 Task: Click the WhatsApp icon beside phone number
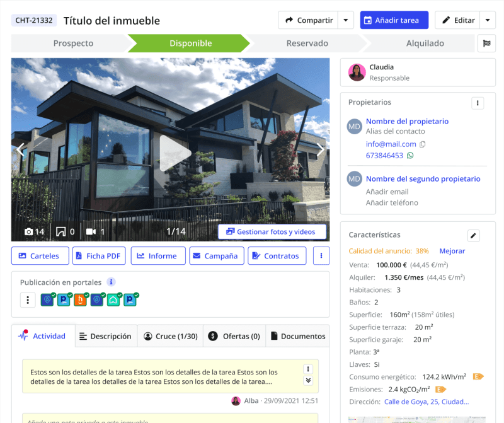(410, 156)
